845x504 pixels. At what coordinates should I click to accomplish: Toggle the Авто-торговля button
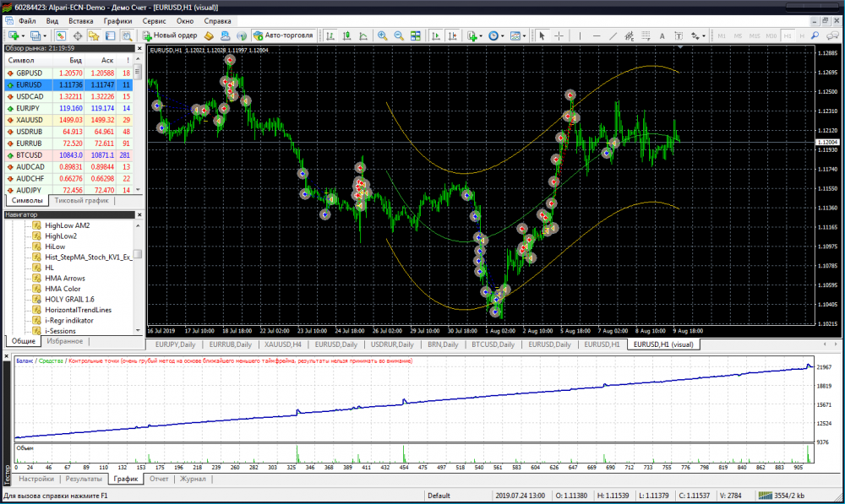coord(284,36)
